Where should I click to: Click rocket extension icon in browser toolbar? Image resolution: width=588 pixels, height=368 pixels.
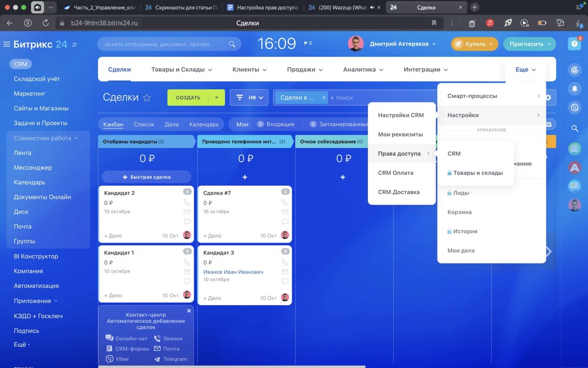(508, 23)
